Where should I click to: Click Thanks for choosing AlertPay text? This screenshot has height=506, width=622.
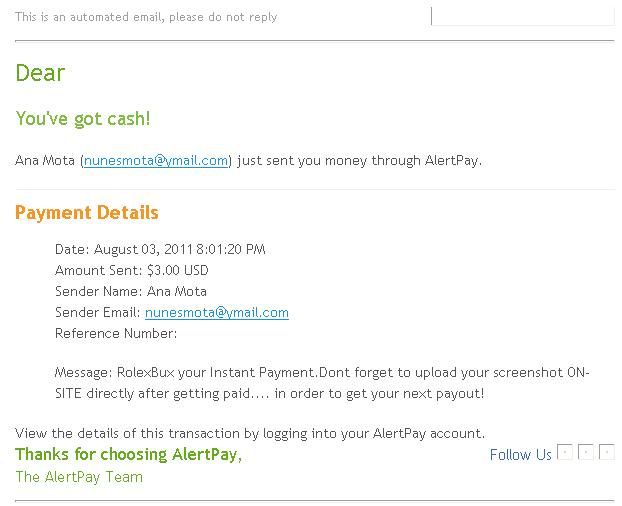click(129, 454)
